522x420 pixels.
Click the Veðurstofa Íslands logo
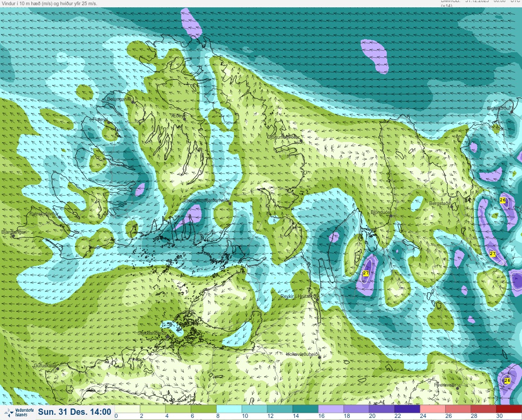point(19,412)
